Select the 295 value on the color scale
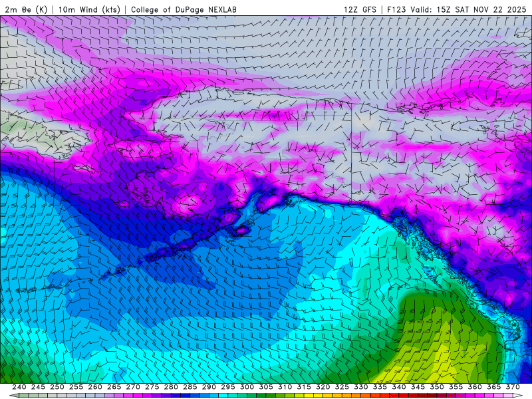This screenshot has height=399, width=532. point(228,387)
